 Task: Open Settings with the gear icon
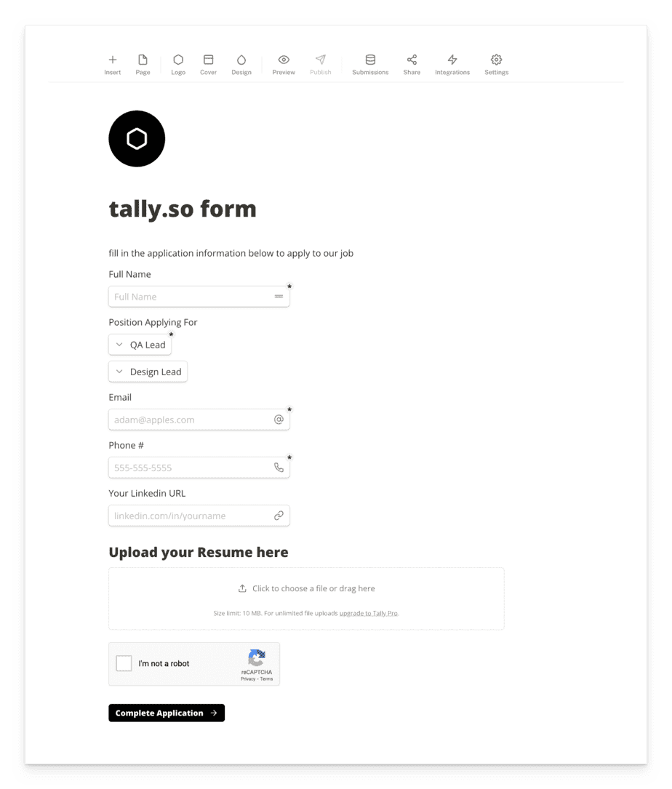tap(497, 60)
